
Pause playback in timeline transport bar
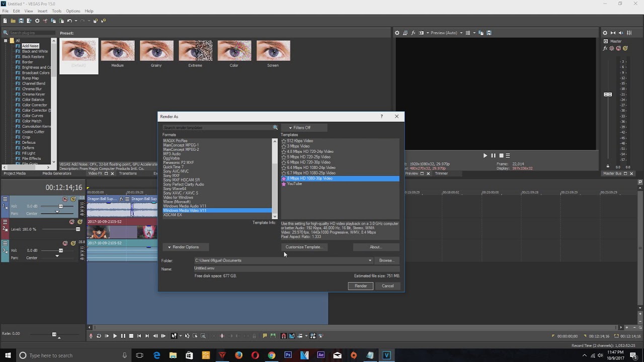click(x=123, y=336)
